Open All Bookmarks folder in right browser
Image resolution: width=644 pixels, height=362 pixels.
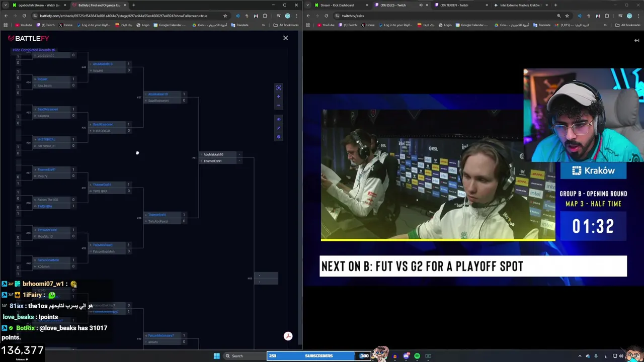628,25
